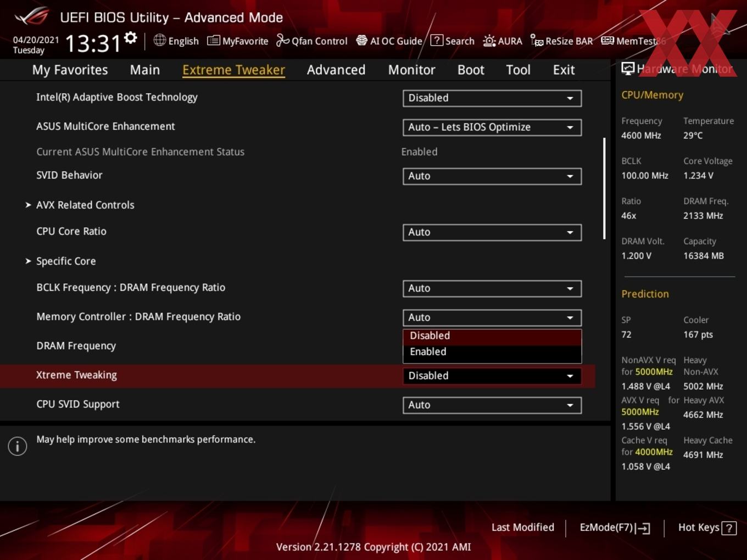Open ASUS MultiCore Enhancement dropdown
747x560 pixels.
pyautogui.click(x=492, y=127)
